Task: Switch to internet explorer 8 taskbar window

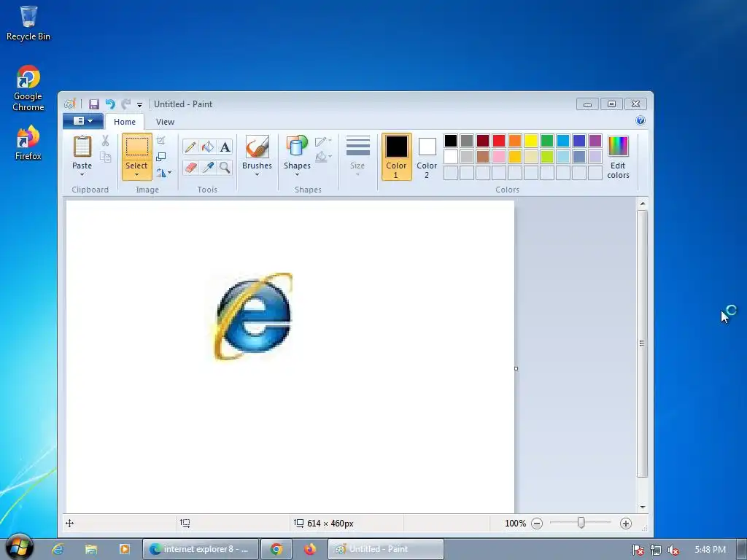Action: point(201,549)
